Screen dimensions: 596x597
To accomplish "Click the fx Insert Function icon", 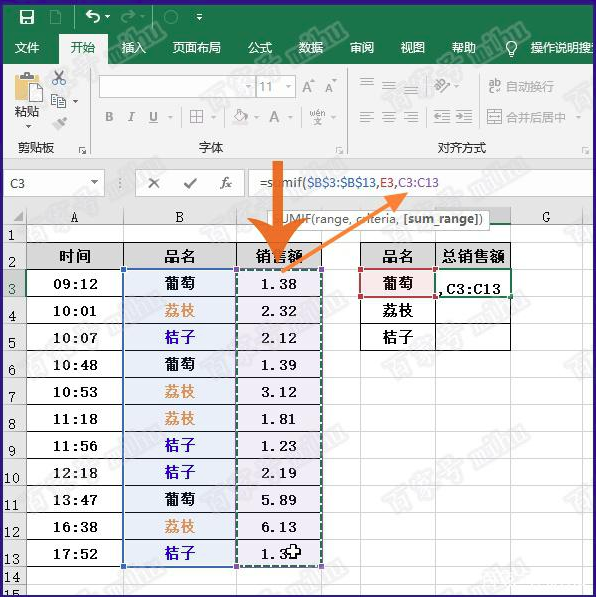I will (226, 183).
